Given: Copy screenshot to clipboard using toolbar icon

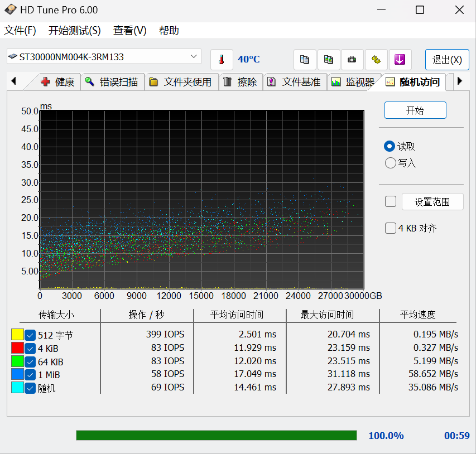Looking at the screenshot, I should pos(329,60).
